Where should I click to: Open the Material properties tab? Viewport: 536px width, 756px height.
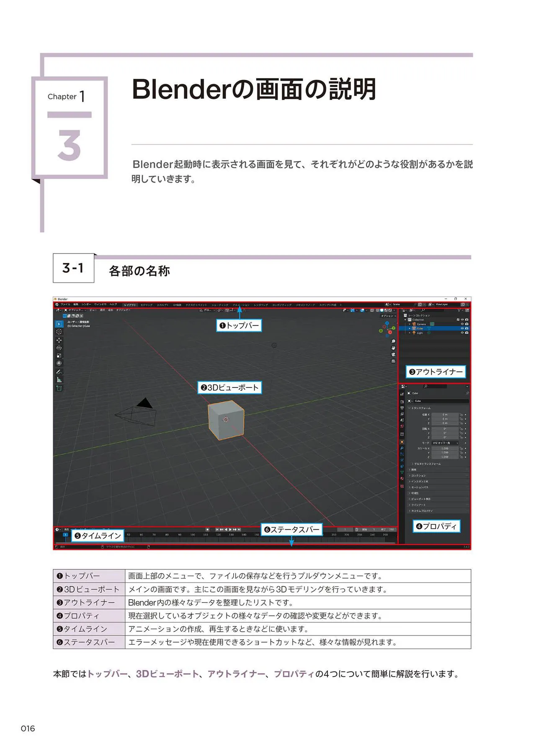(402, 478)
